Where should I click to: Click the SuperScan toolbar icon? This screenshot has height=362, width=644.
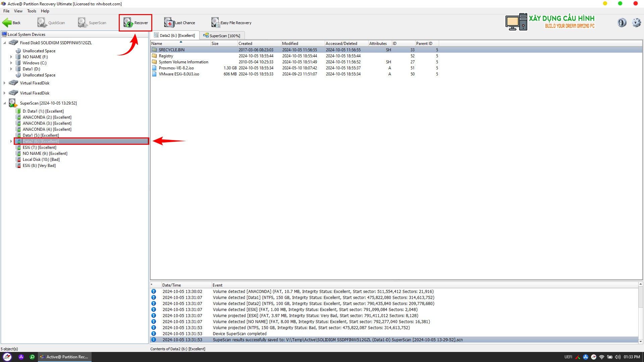(83, 22)
